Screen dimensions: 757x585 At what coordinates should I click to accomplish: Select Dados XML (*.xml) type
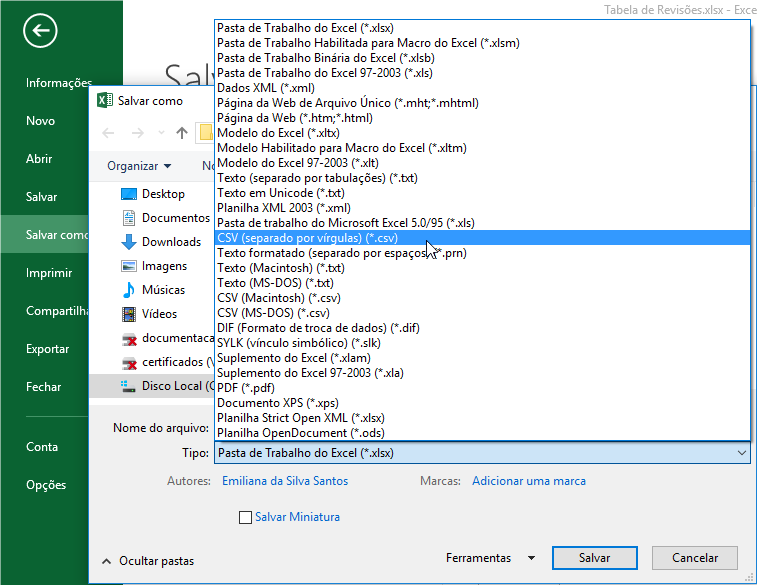(482, 88)
